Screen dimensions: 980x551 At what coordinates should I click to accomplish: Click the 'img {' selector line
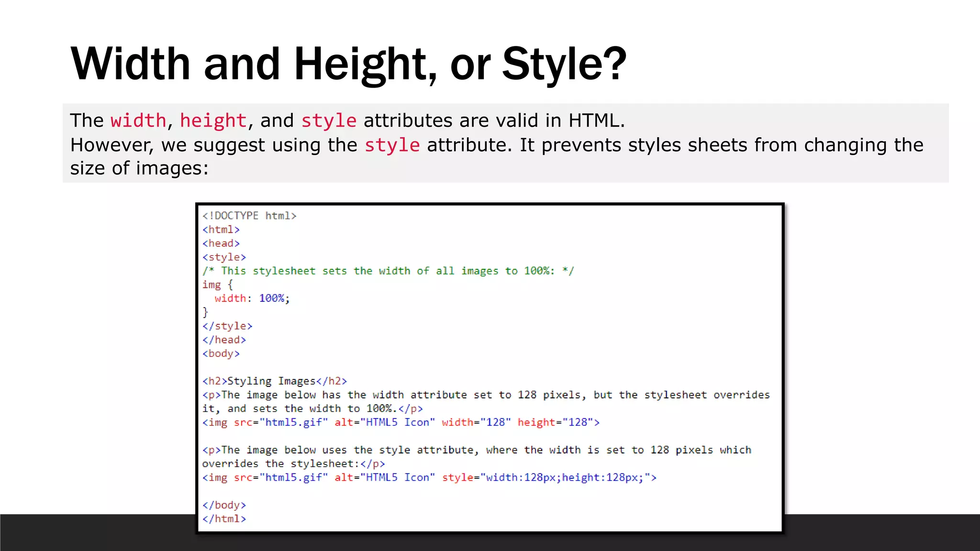(217, 285)
